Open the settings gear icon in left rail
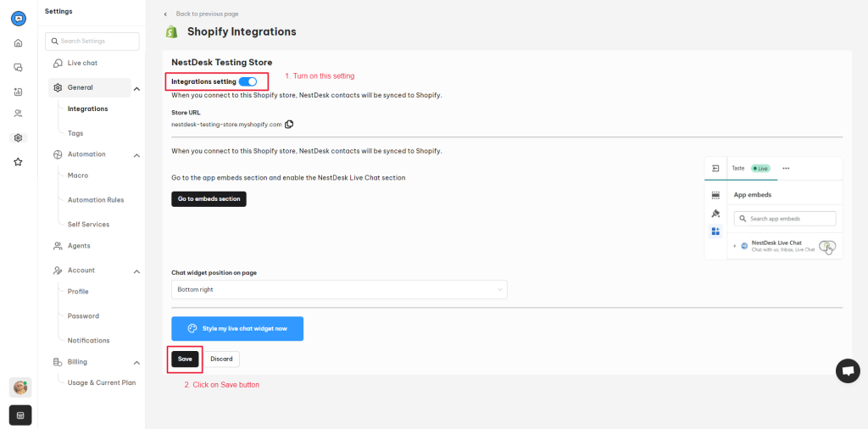868x429 pixels. pos(19,138)
